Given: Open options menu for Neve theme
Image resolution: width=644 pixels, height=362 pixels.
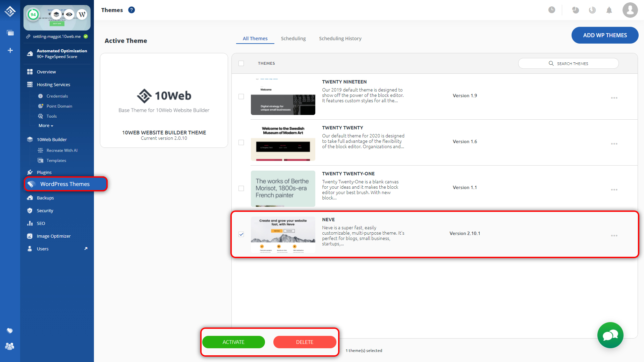Looking at the screenshot, I should point(614,236).
